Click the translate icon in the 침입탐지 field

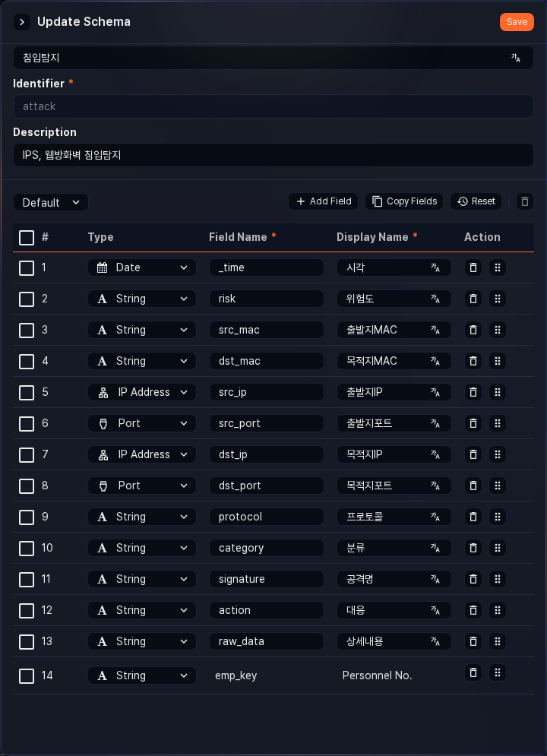(516, 58)
